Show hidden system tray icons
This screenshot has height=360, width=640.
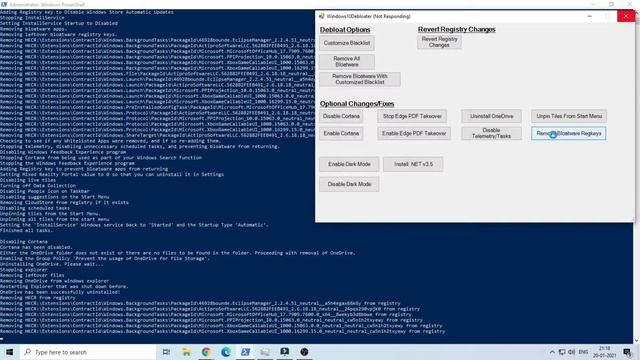tap(552, 352)
